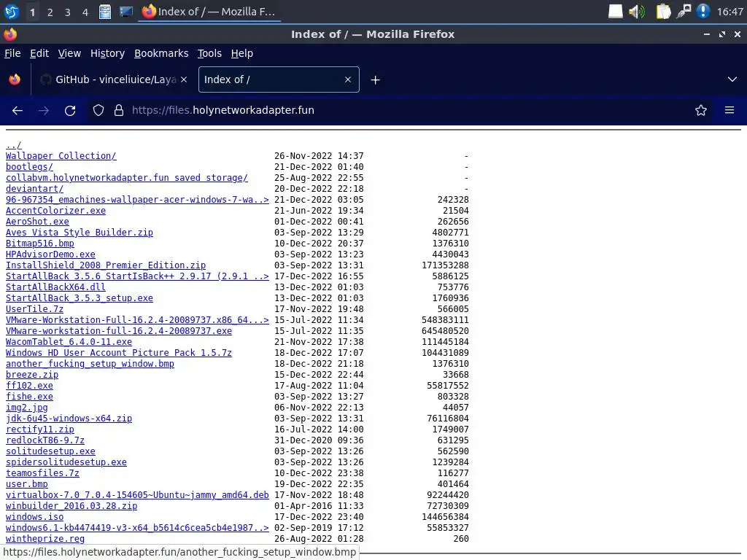Open collabvm saved_storage folder link

point(127,178)
